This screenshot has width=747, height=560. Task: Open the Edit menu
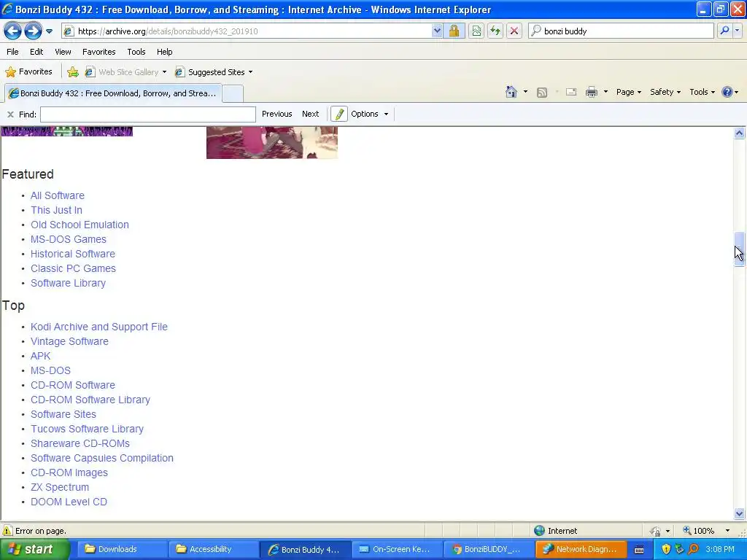click(36, 52)
